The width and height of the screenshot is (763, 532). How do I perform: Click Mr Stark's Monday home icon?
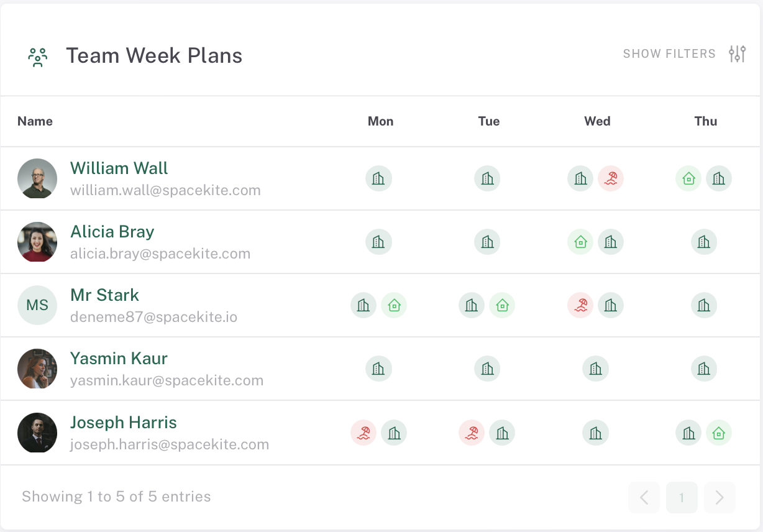394,305
